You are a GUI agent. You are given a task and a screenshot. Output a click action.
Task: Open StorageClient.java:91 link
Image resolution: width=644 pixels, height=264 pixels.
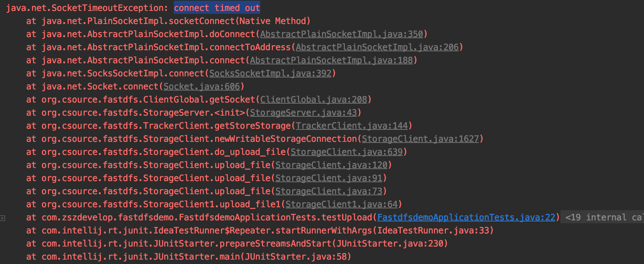pos(329,178)
